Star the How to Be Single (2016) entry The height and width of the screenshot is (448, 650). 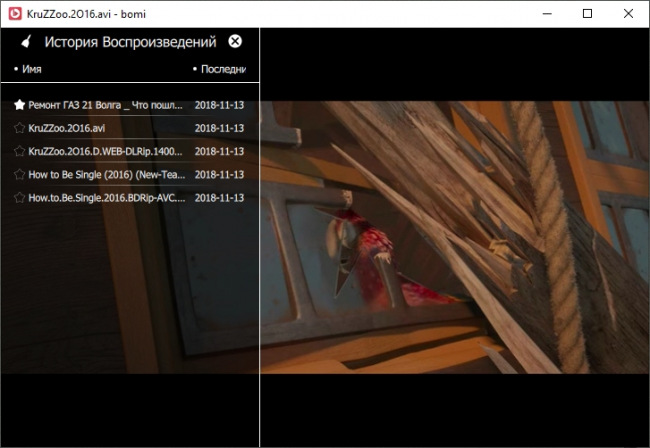point(19,174)
